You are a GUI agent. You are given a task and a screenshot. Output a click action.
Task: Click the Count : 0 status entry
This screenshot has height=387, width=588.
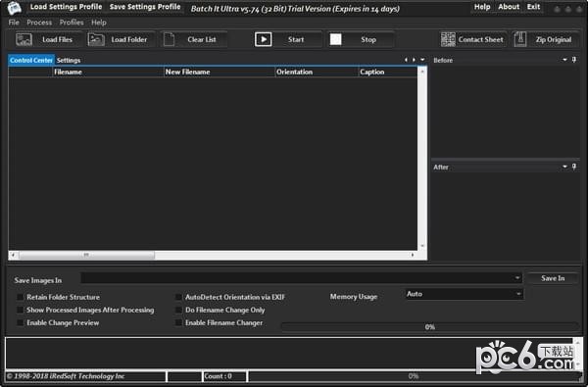pyautogui.click(x=224, y=376)
